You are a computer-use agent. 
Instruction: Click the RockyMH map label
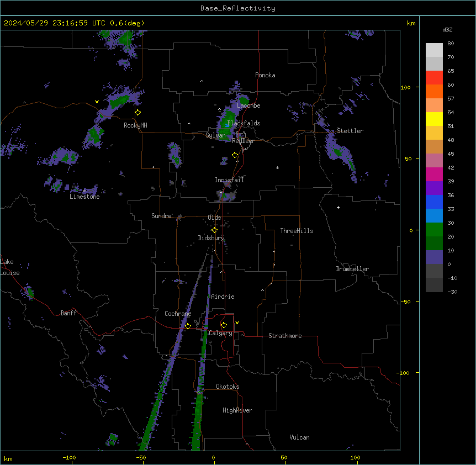pyautogui.click(x=135, y=125)
